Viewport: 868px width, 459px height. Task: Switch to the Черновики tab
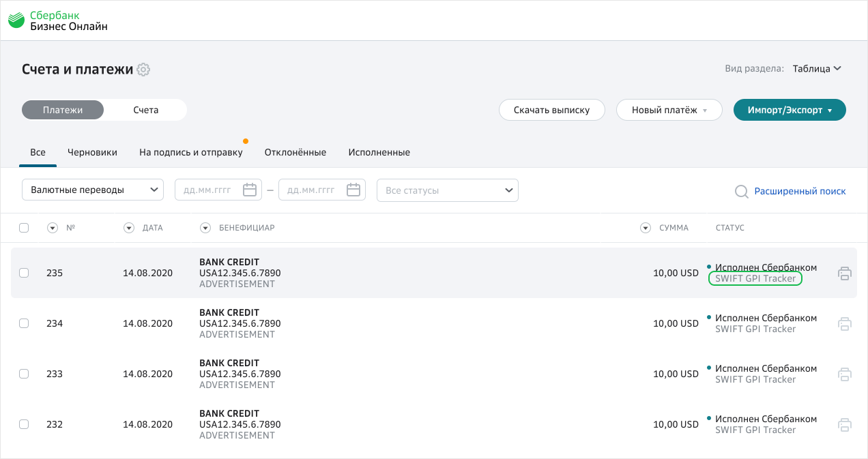click(x=92, y=152)
